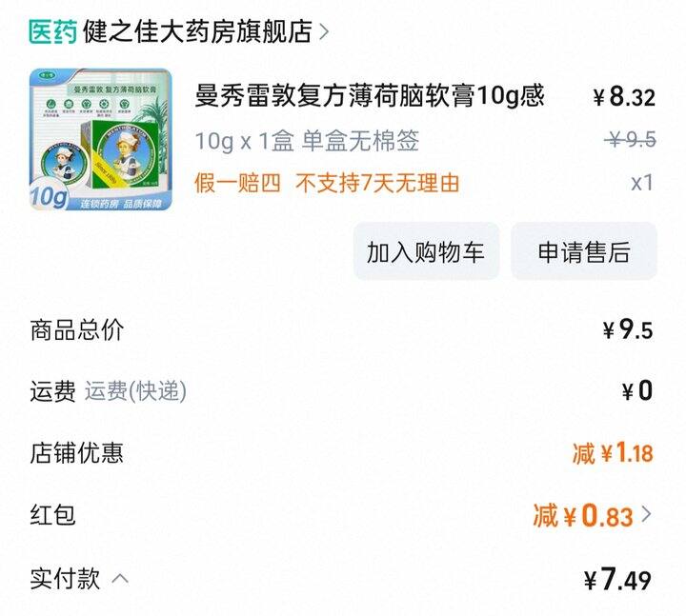686x616 pixels.
Task: Tap the chevron beside the store name
Action: tap(324, 32)
